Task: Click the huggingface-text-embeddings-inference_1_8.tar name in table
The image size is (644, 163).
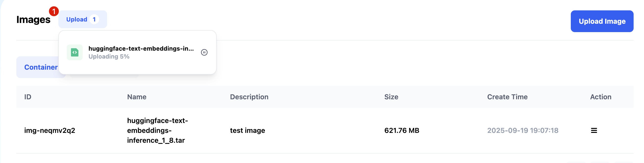Action: tap(157, 130)
